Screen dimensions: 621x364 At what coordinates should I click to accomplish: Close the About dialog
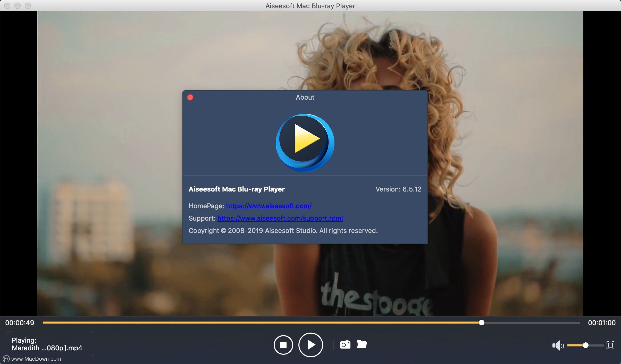pos(190,97)
